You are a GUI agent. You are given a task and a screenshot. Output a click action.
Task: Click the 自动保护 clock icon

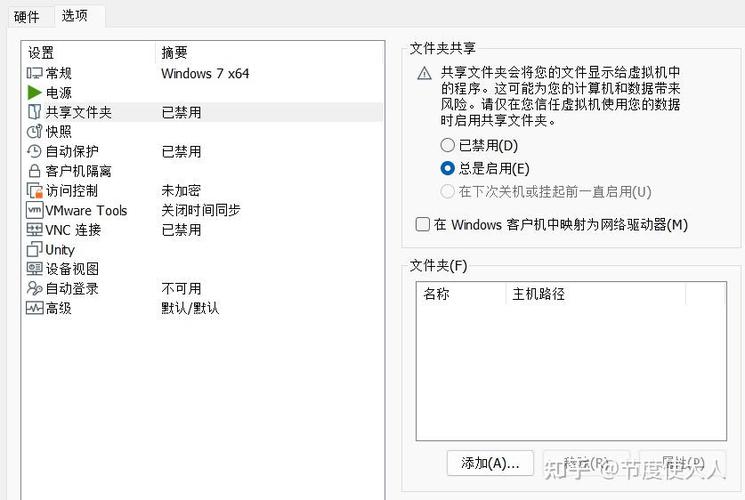point(34,152)
